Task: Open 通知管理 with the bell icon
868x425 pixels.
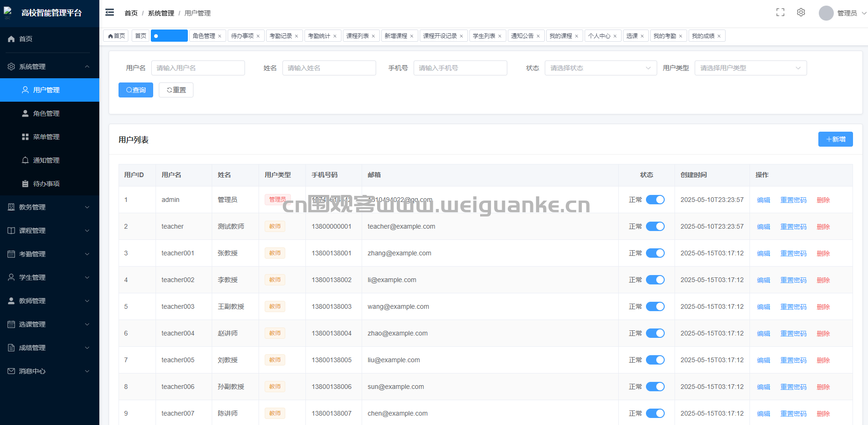Action: point(26,160)
